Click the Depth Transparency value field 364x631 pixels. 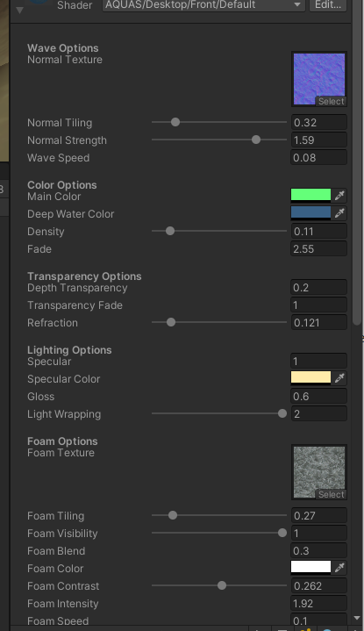point(318,287)
